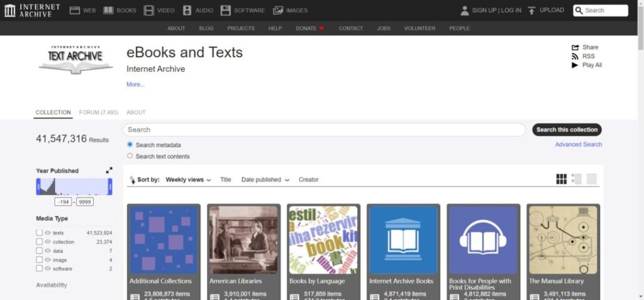The image size is (644, 300).
Task: Click the end year field showing 9999
Action: (85, 202)
